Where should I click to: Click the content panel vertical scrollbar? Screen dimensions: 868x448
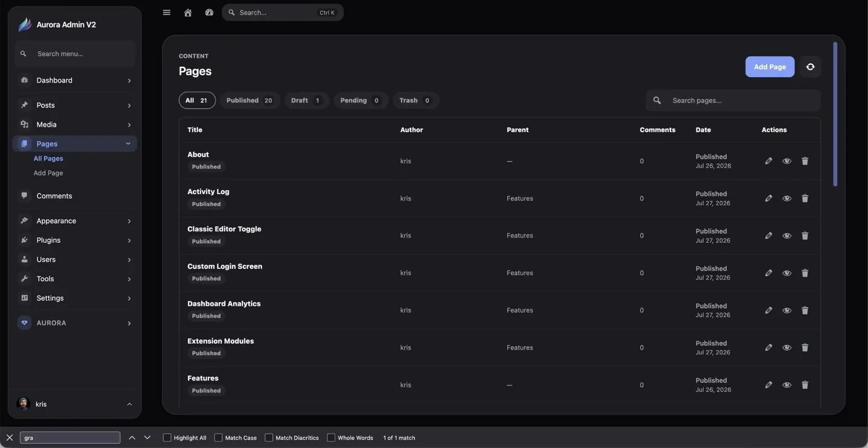point(835,114)
